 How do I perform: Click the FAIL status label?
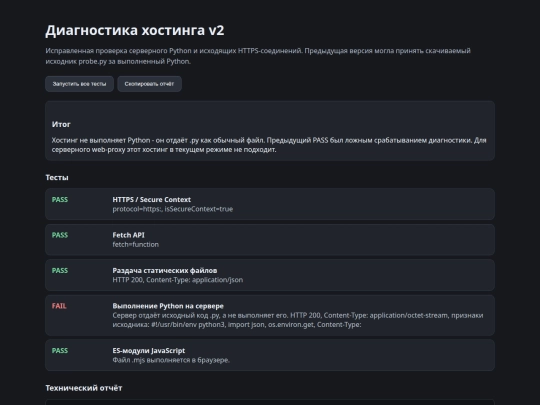(59, 306)
